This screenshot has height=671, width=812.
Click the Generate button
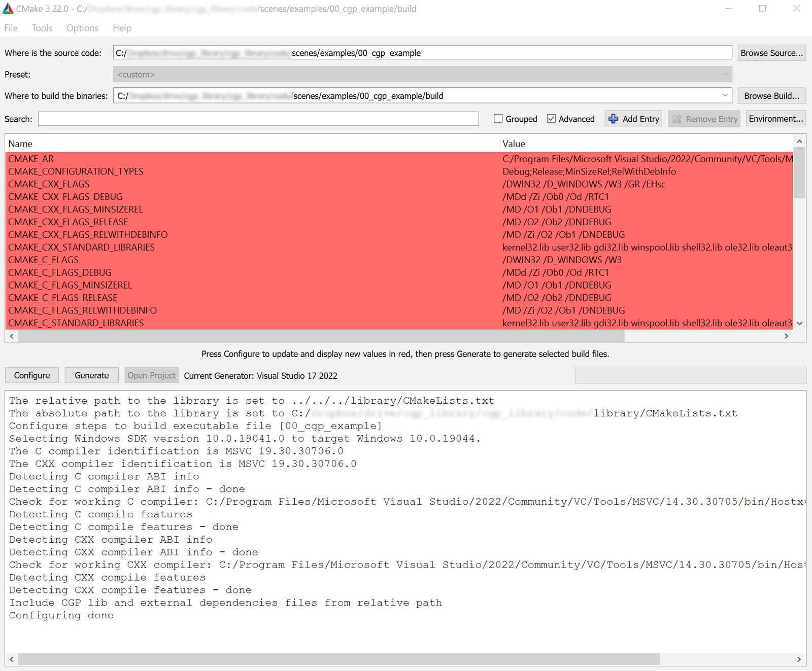point(92,375)
